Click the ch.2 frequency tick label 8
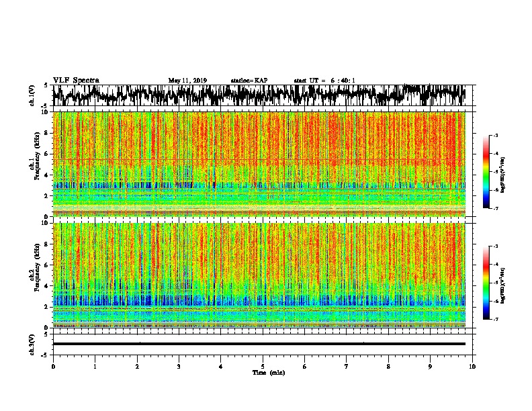 pos(47,244)
